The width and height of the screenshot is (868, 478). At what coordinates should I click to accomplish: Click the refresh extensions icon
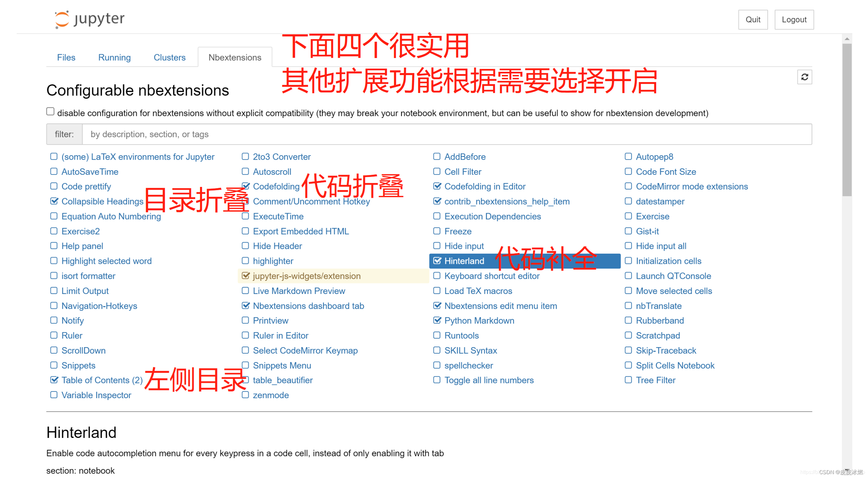[805, 77]
